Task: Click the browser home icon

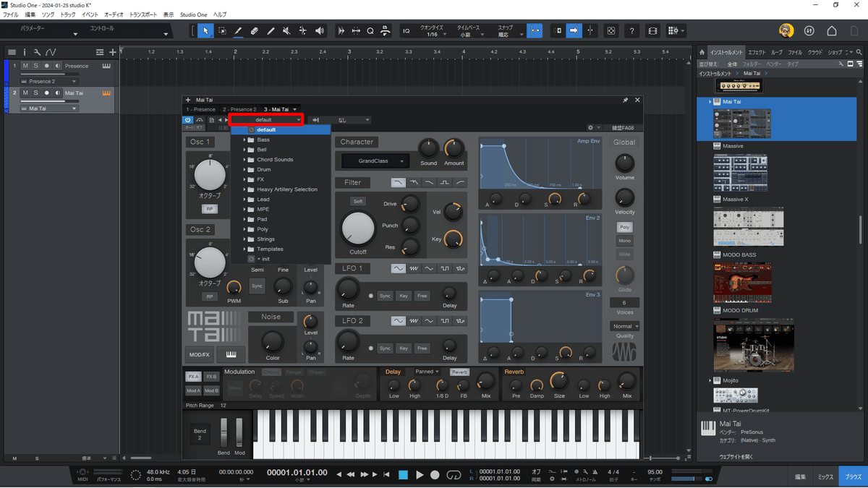Action: (x=702, y=52)
